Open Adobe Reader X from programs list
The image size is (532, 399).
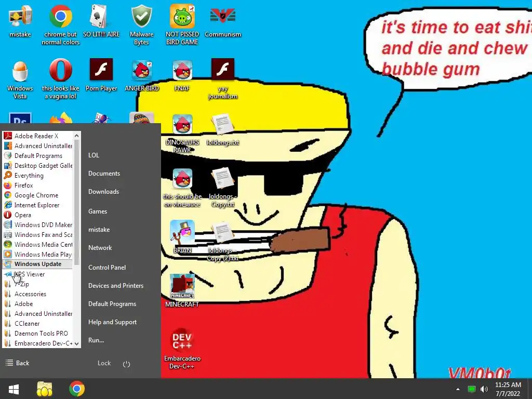37,136
